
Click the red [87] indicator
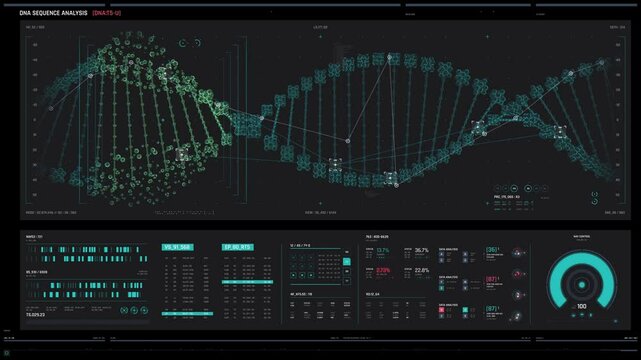(x=492, y=279)
